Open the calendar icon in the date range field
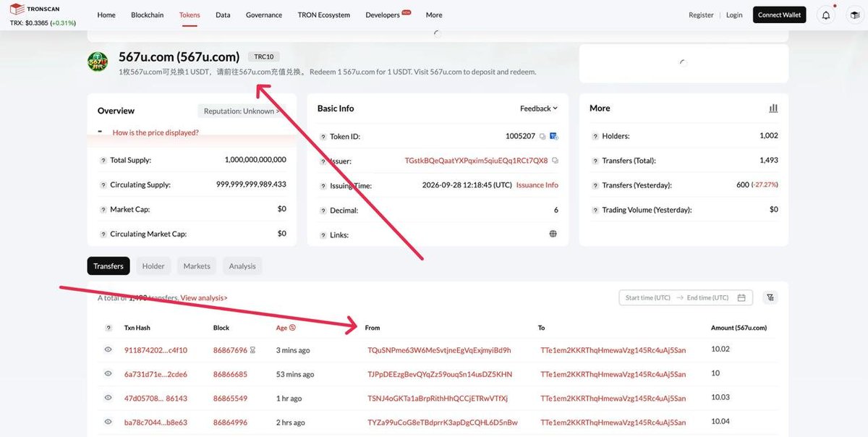The image size is (868, 437). coord(741,298)
